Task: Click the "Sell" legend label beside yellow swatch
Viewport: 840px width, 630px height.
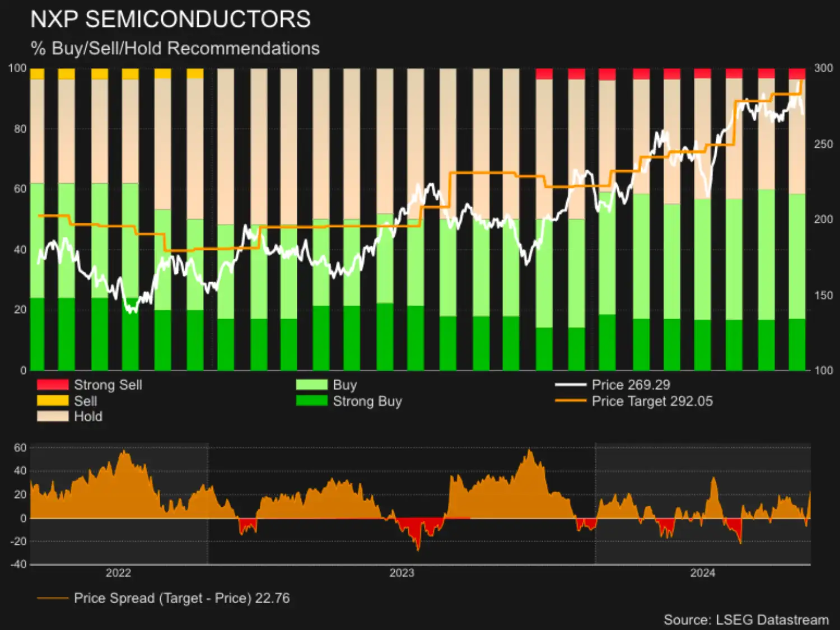Action: click(86, 401)
